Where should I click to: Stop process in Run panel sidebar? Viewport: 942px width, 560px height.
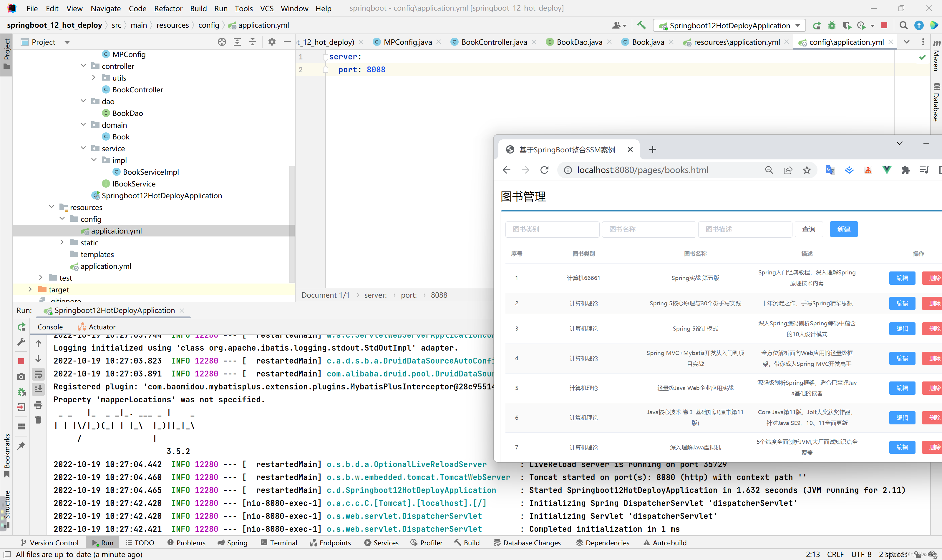pyautogui.click(x=21, y=361)
